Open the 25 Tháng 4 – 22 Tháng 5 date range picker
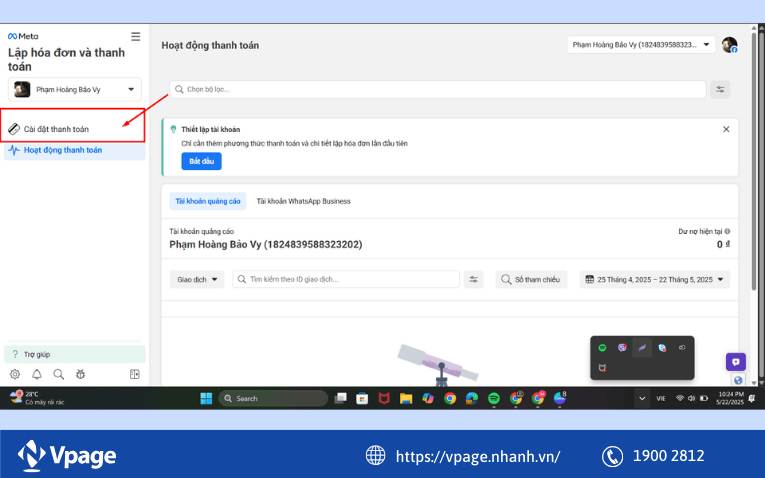This screenshot has width=765, height=478. coord(654,279)
